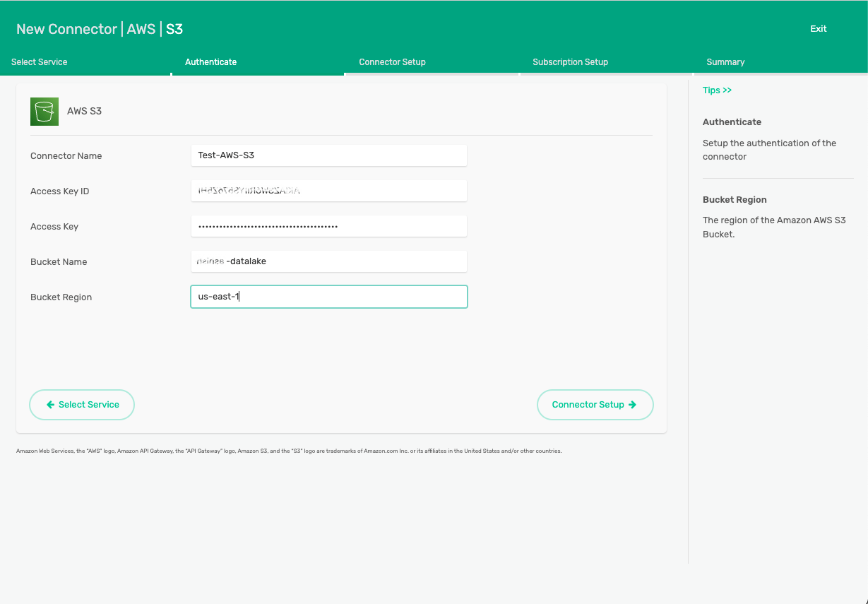Switch to the Authenticate tab

pyautogui.click(x=210, y=62)
